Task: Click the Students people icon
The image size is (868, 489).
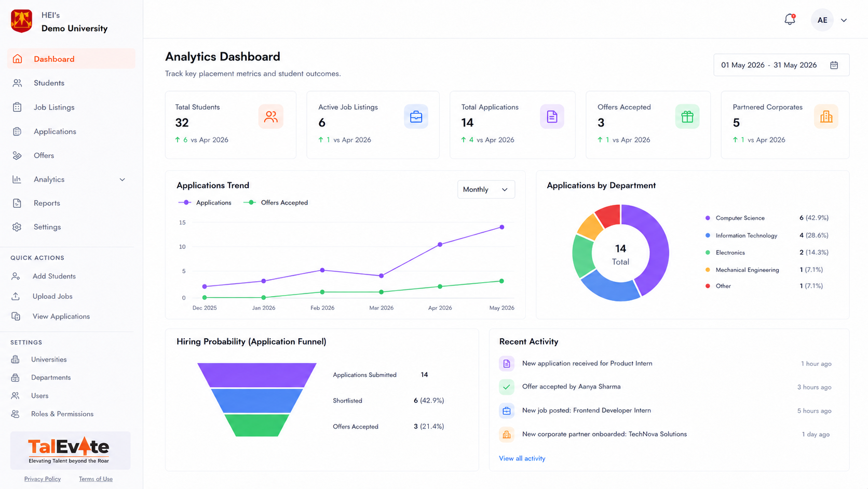Action: [17, 83]
